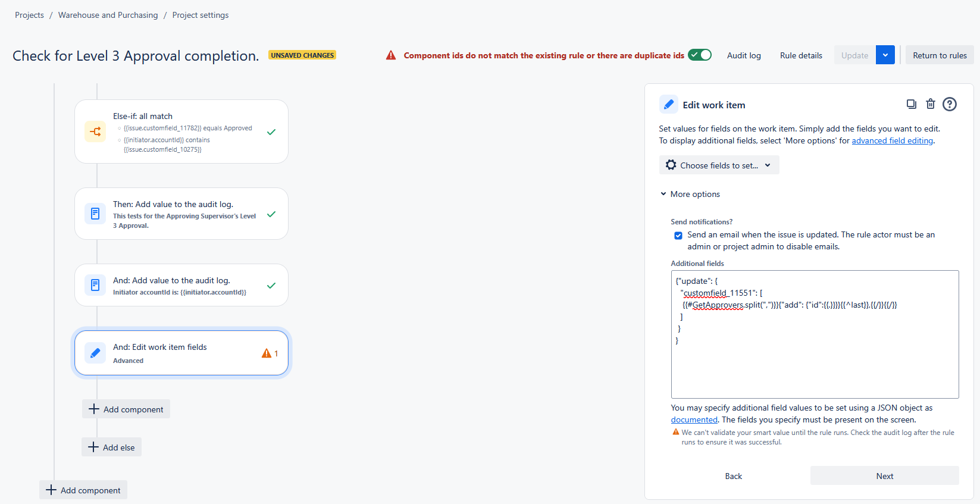Screen dimensions: 980x504
Task: Click the warning icon next to smart value validation note
Action: (x=676, y=432)
